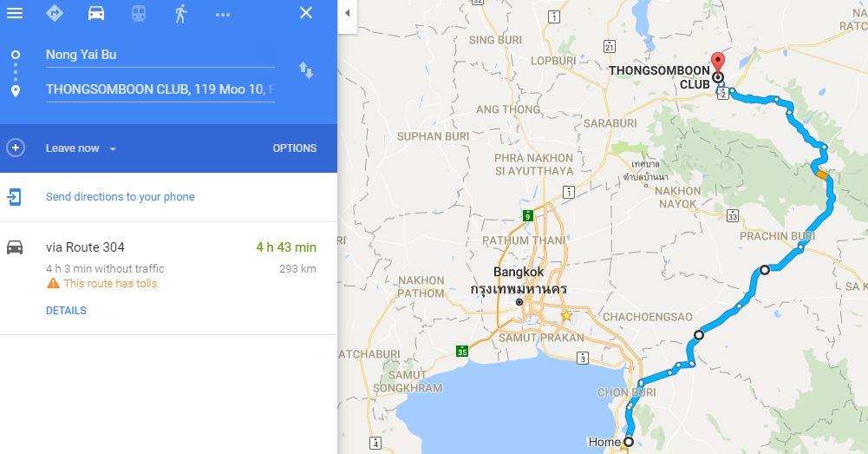
Task: Click the Home marker on the map
Action: click(629, 442)
